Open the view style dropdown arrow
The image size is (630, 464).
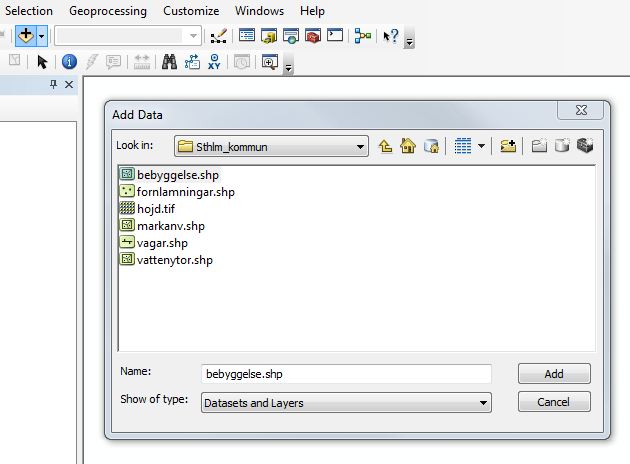tap(481, 146)
